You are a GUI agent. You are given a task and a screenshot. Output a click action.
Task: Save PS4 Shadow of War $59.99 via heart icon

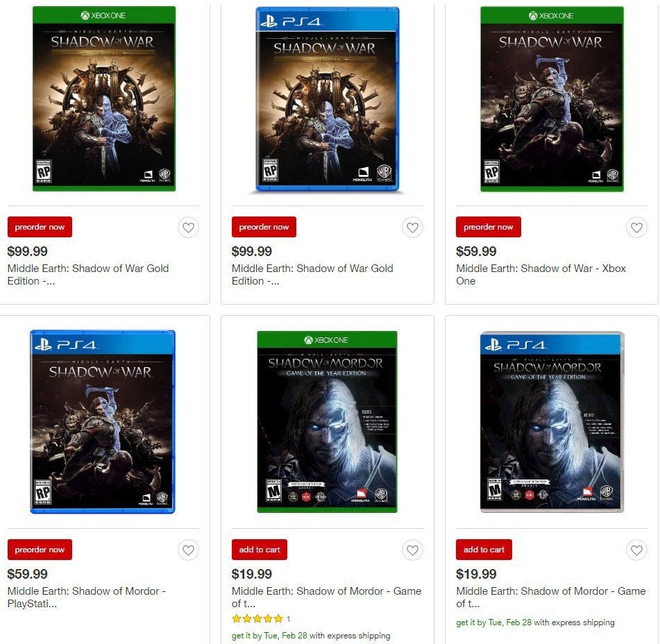pos(188,550)
